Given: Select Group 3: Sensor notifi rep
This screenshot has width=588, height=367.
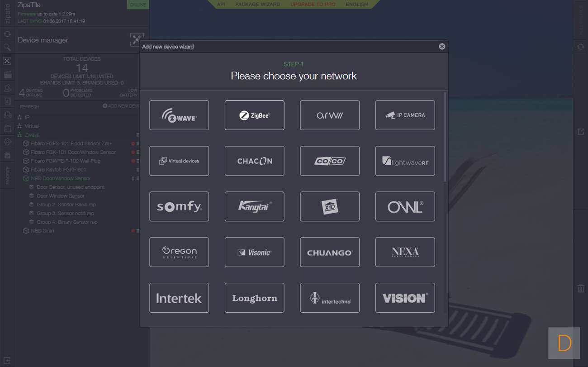Looking at the screenshot, I should tap(66, 213).
